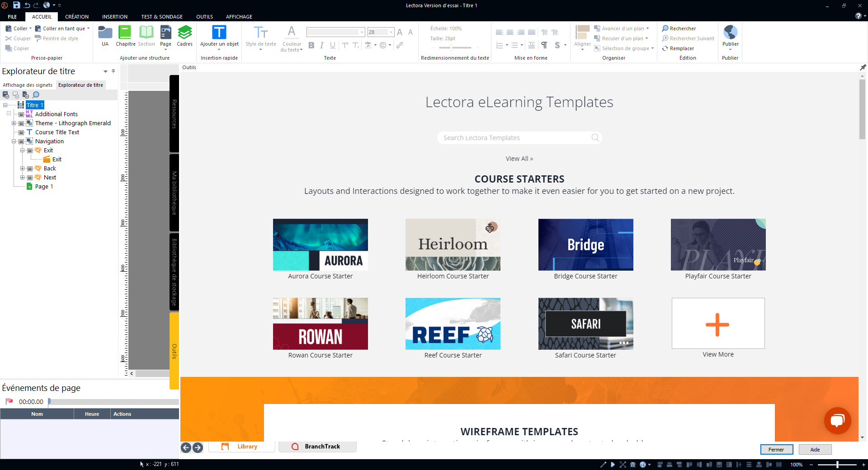Screen dimensions: 868x470
Task: Switch to the Library tab
Action: click(x=241, y=446)
